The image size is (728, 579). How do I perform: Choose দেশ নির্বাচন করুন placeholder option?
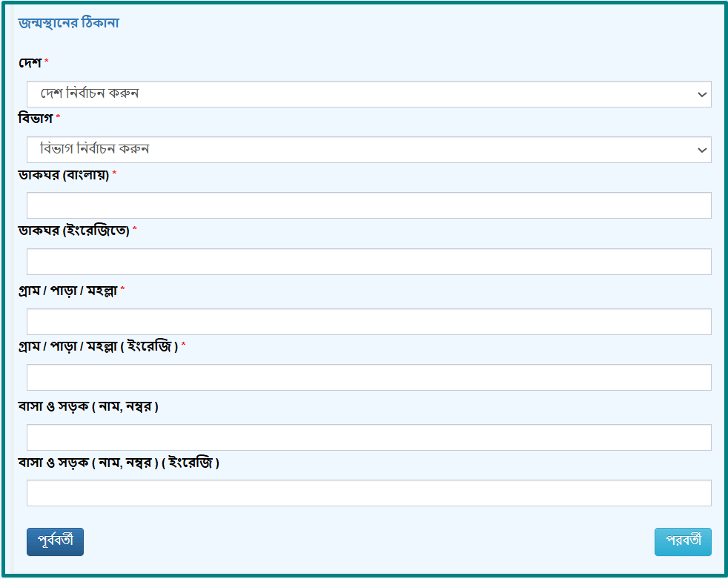(x=89, y=94)
